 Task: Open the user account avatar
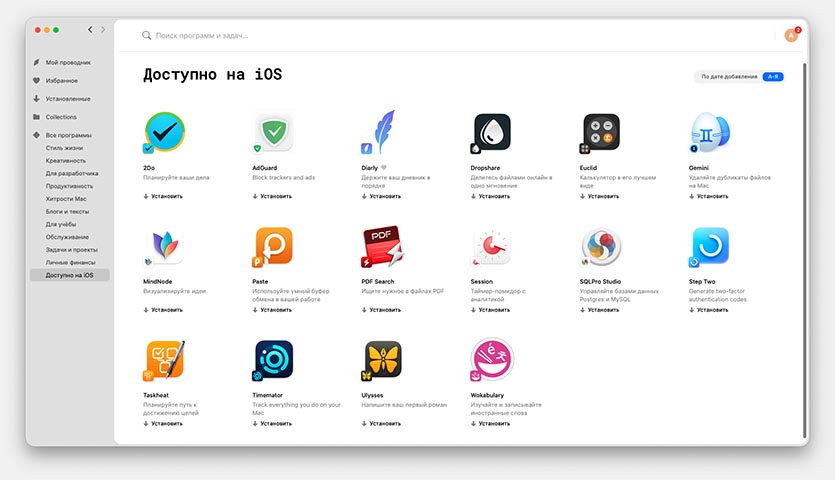[791, 35]
